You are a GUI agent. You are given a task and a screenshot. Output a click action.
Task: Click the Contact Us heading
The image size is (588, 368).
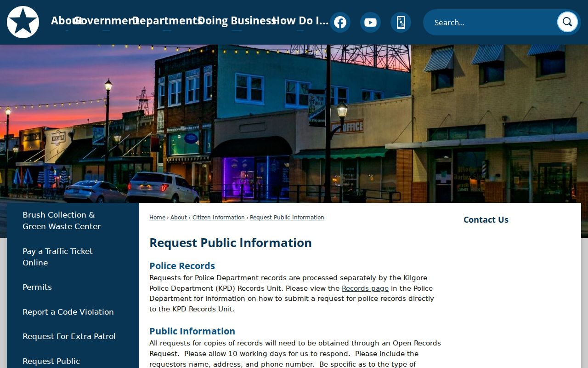(x=486, y=220)
